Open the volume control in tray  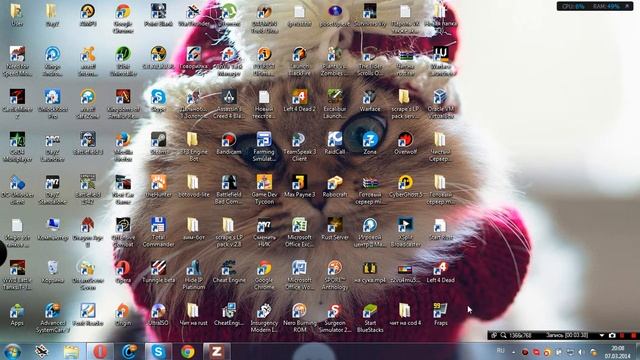click(x=581, y=352)
